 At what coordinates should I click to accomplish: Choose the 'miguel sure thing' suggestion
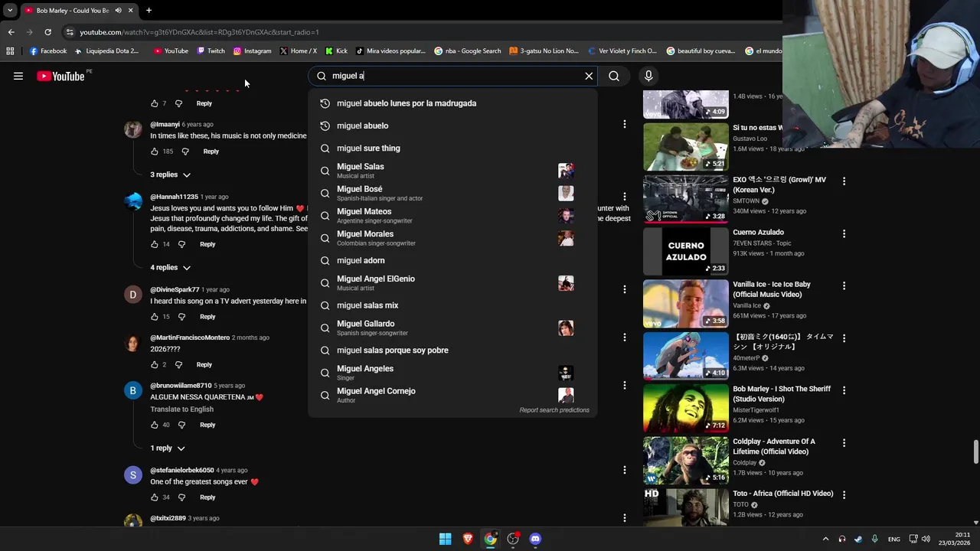coord(452,148)
